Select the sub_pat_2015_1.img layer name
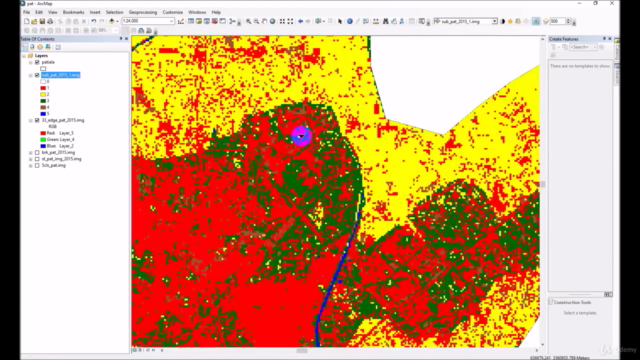Screen dimensions: 640x360 61,75
